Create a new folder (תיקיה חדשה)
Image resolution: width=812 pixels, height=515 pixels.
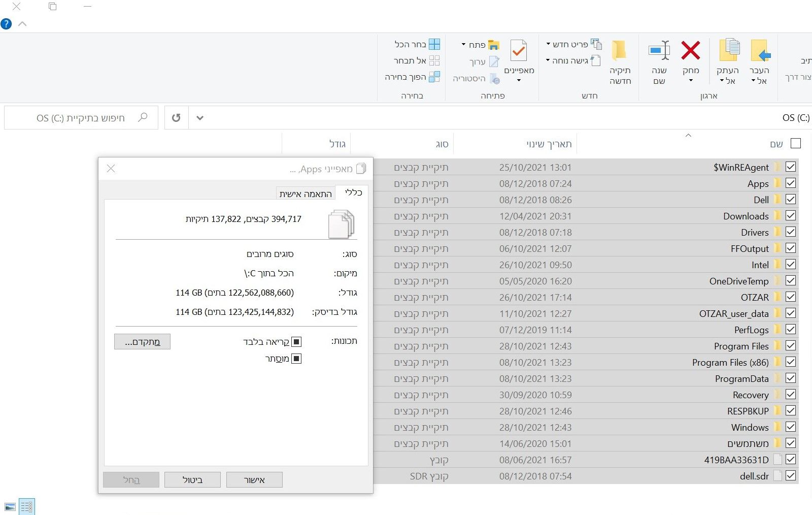(x=620, y=61)
